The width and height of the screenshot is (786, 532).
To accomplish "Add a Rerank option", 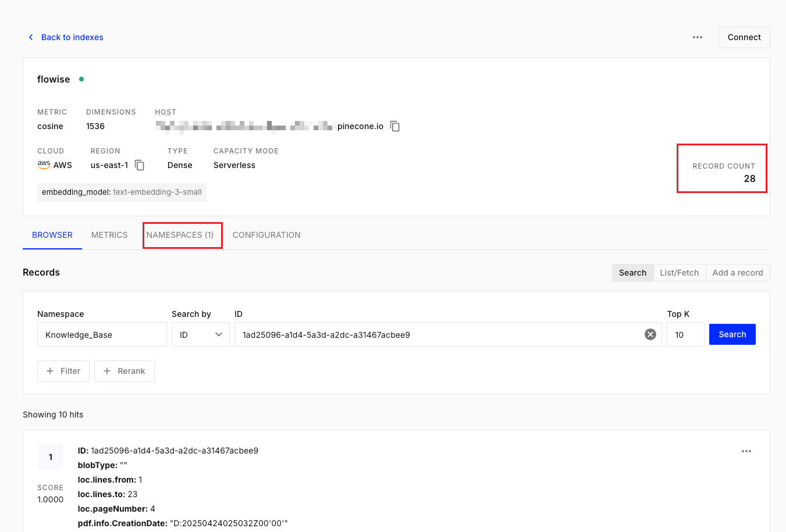I will click(x=125, y=371).
